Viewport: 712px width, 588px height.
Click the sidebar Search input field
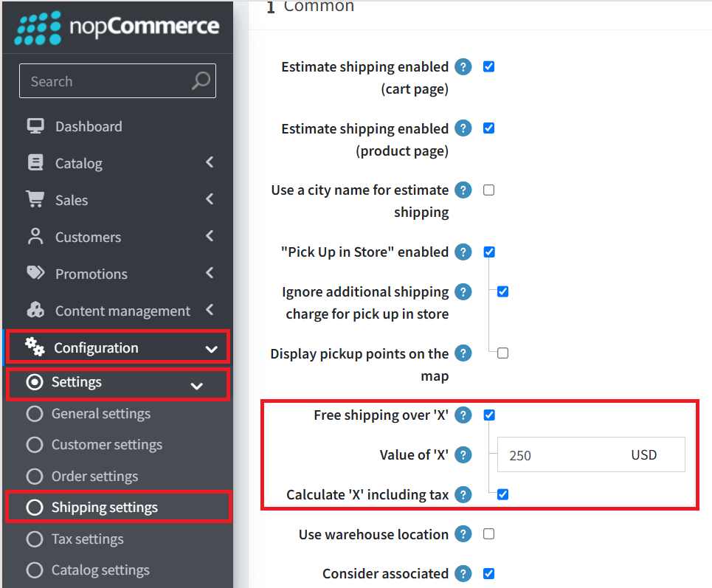tap(117, 81)
